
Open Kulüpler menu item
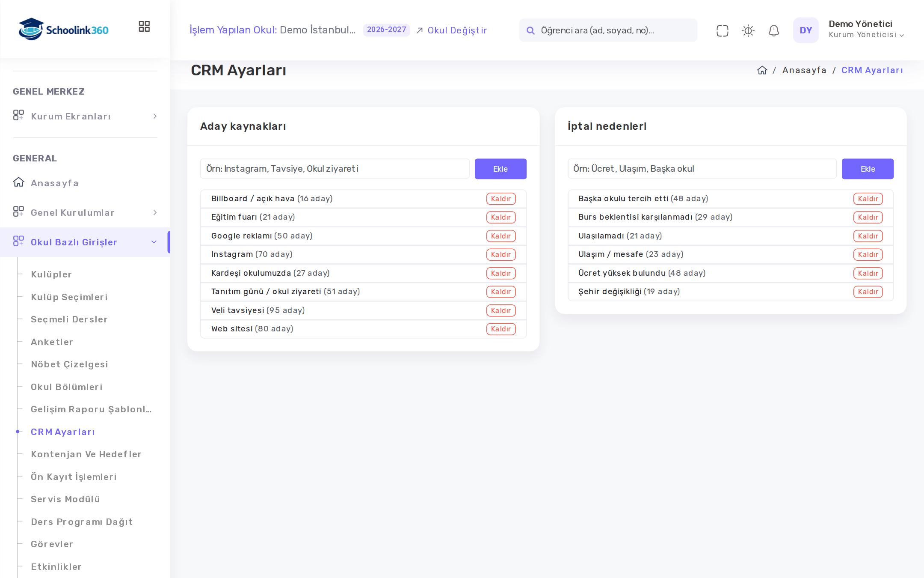tap(51, 274)
